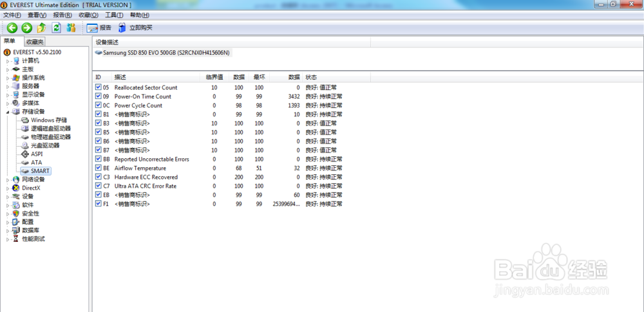The width and height of the screenshot is (644, 312).
Task: Select the 性能测试 benchmark tree icon
Action: (16, 239)
